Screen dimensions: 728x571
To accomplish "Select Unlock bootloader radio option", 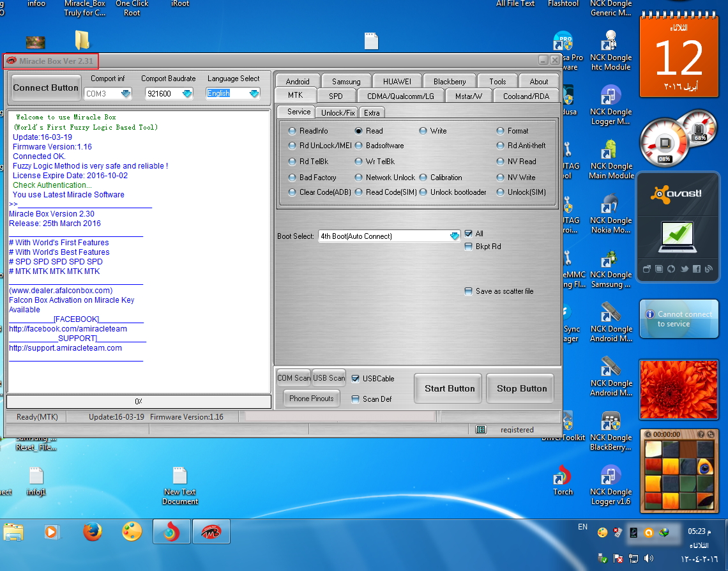I will pos(423,192).
